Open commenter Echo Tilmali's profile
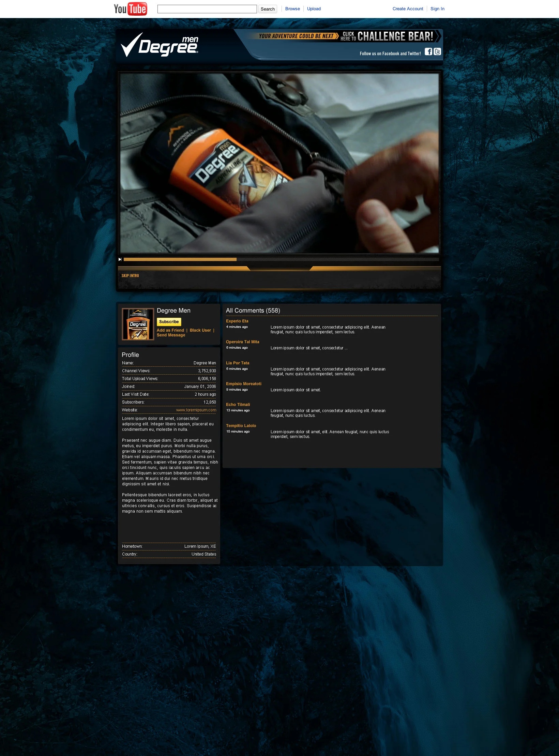This screenshot has height=756, width=559. tap(238, 405)
